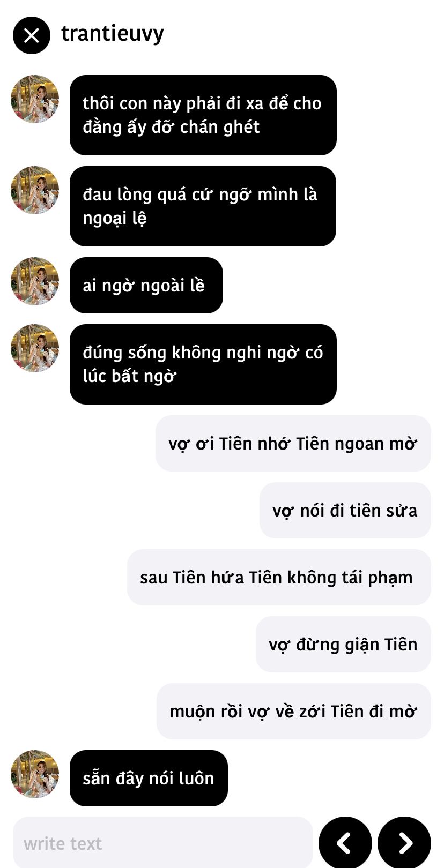Viewport: 444px width, 868px height.
Task: Tap the "vợ nói đi tiên sửa" bubble
Action: click(x=345, y=510)
